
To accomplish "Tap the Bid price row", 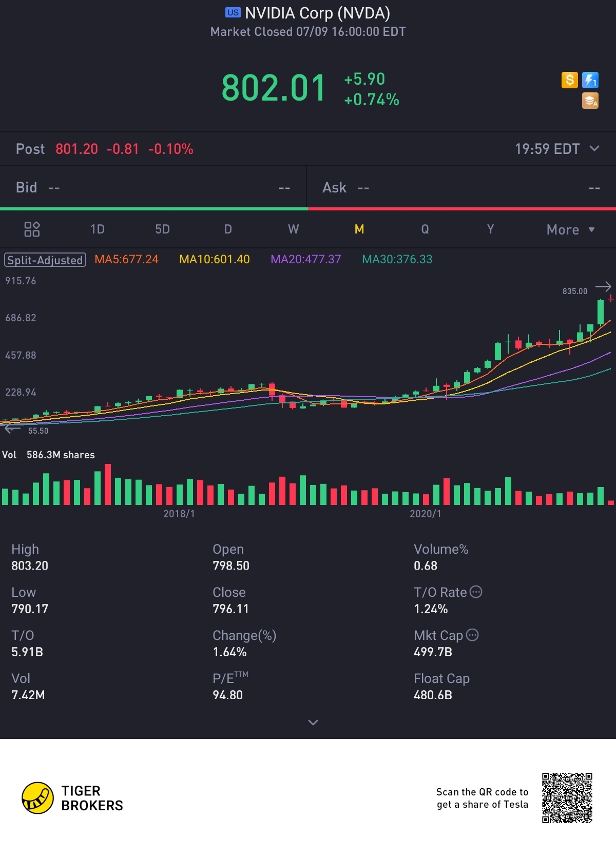I will (153, 187).
